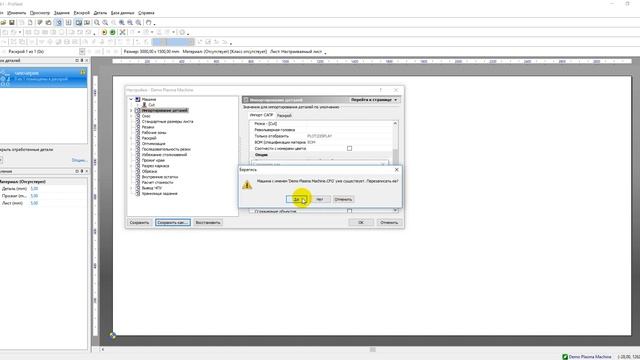Image resolution: width=640 pixels, height=360 pixels.
Task: Click the green machine icon in status bar
Action: 565,357
